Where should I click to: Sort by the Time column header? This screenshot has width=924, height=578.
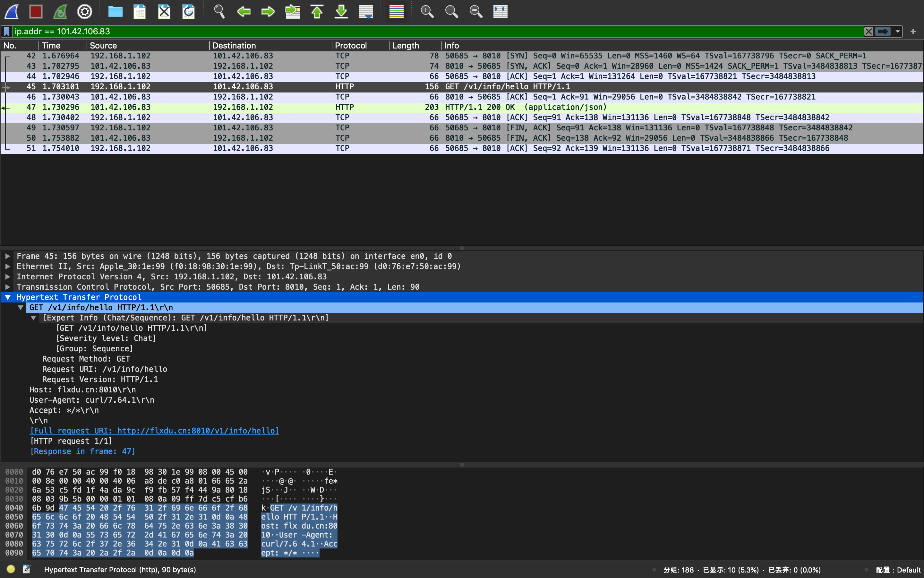point(63,46)
